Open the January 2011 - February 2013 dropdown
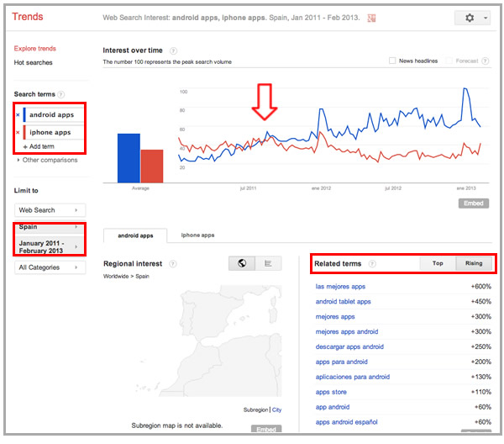Screen dimensions: 504x444 (x=50, y=246)
